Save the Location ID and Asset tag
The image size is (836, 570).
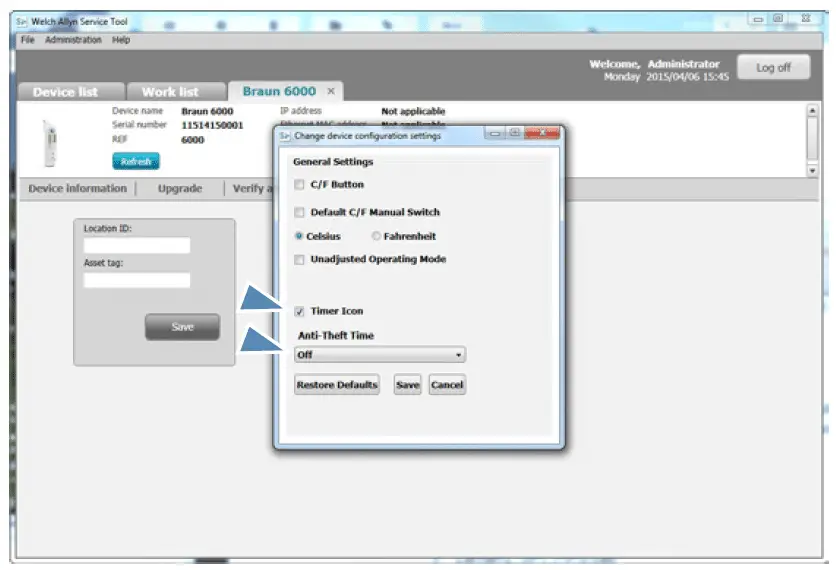tap(182, 327)
